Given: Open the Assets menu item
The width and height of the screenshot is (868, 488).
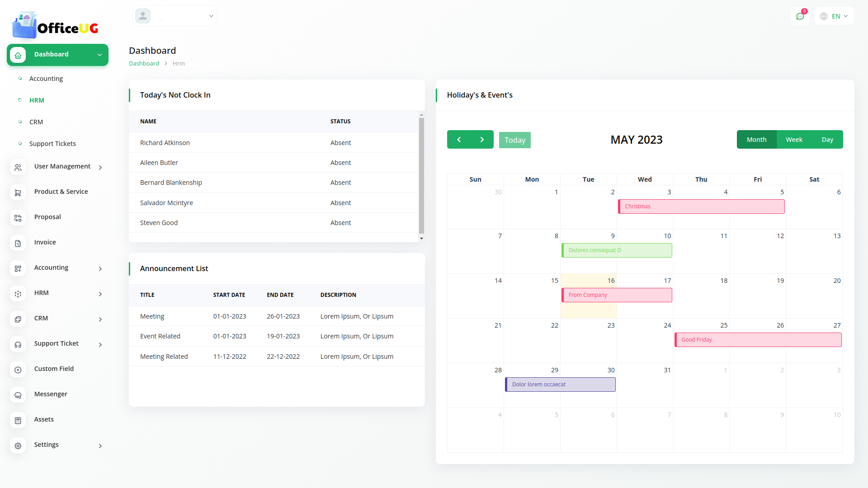Looking at the screenshot, I should tap(44, 419).
